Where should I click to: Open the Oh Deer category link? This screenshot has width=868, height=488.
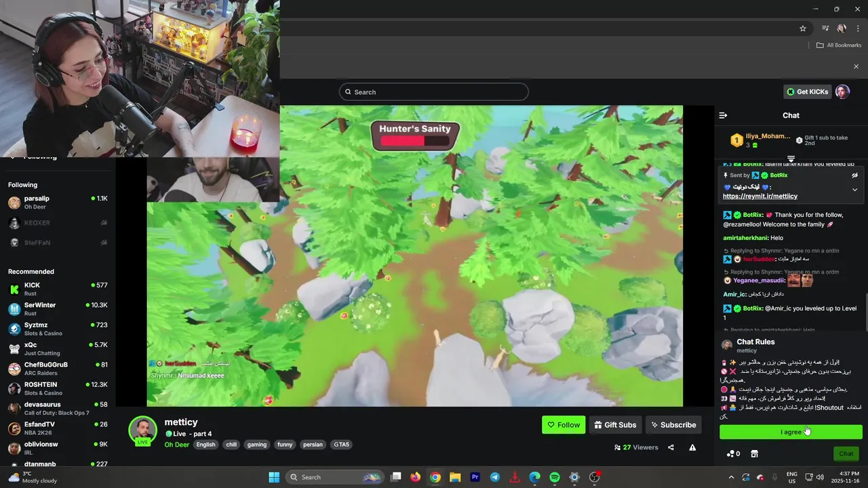pos(176,445)
